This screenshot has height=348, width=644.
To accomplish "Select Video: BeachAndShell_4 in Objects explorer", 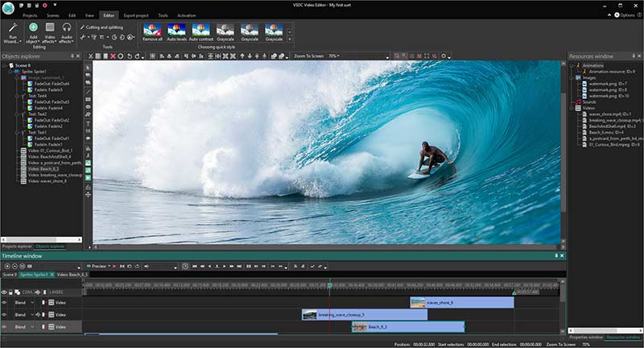I will 49,156.
